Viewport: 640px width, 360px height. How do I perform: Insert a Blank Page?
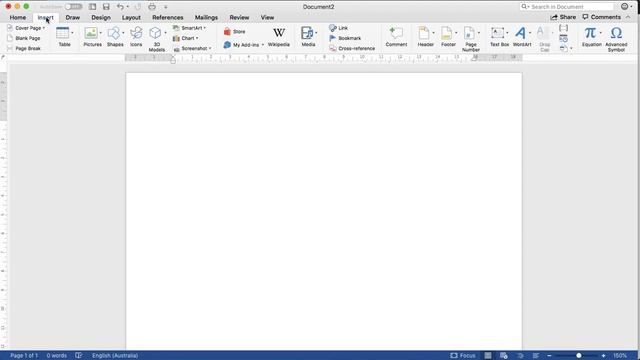(24, 38)
